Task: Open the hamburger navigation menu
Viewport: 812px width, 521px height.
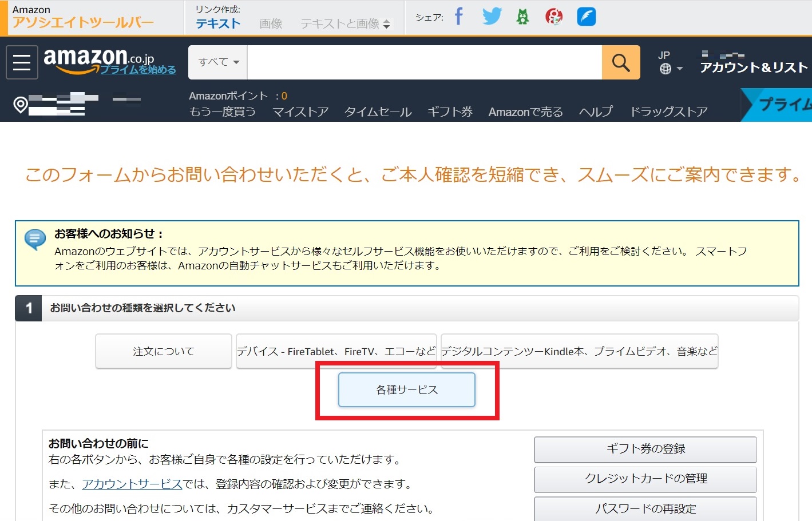Action: 22,62
